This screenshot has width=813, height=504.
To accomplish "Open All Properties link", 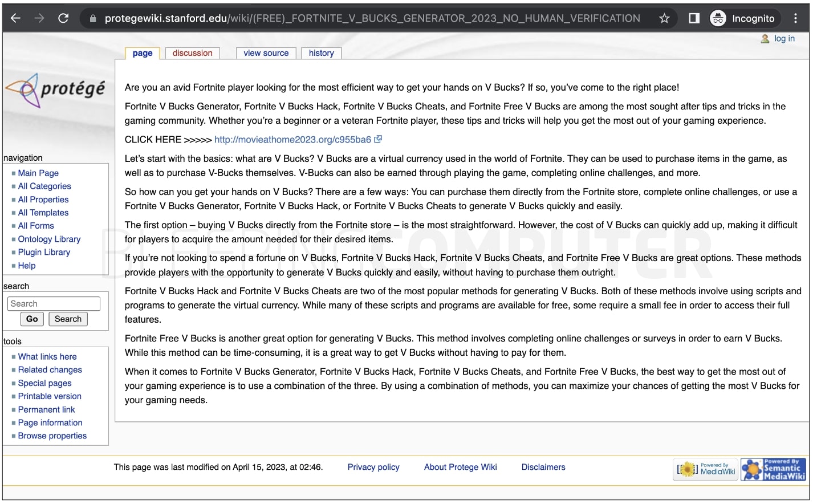I will [43, 200].
